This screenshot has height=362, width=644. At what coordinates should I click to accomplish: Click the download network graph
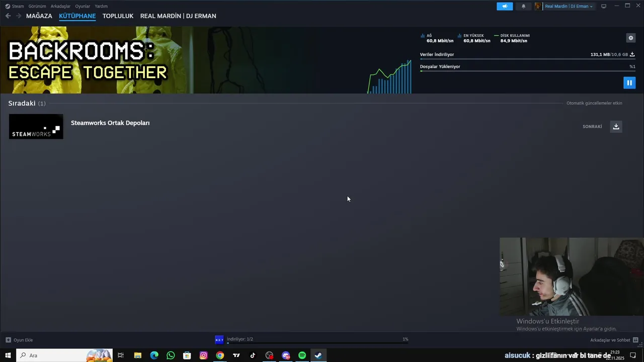pyautogui.click(x=389, y=76)
